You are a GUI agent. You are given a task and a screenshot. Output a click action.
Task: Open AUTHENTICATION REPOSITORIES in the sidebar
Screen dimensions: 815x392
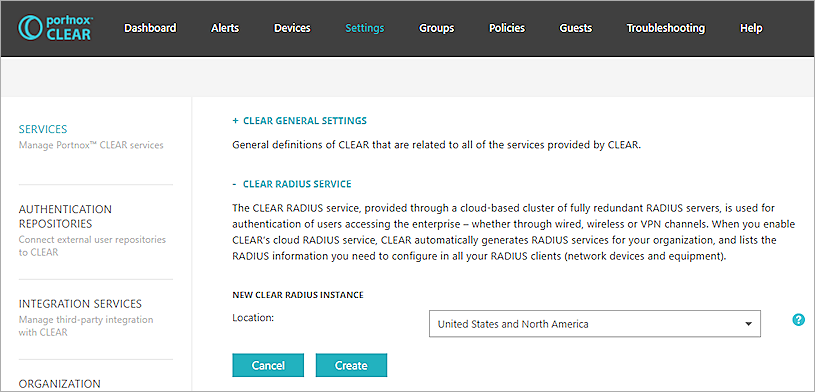tap(65, 216)
